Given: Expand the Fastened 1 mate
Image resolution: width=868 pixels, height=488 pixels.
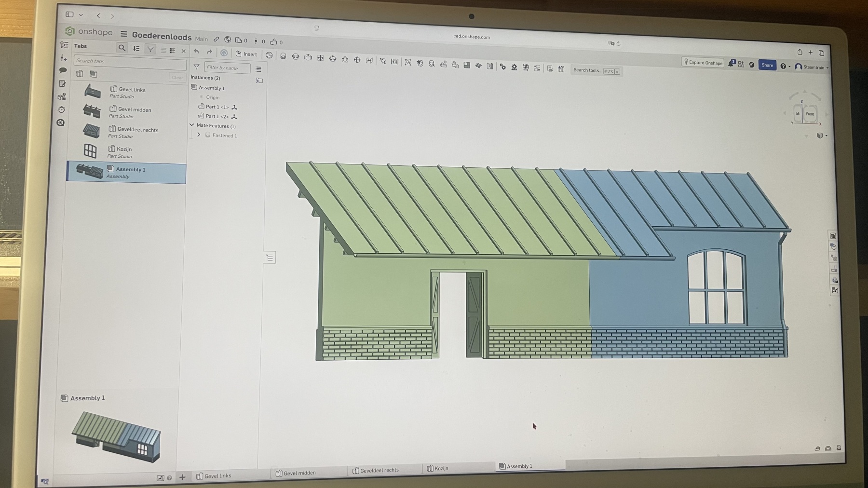Looking at the screenshot, I should tap(199, 135).
